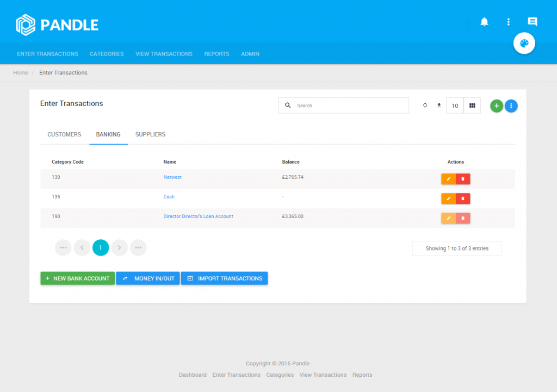Switch to the Suppliers tab
This screenshot has height=392, width=557.
150,135
